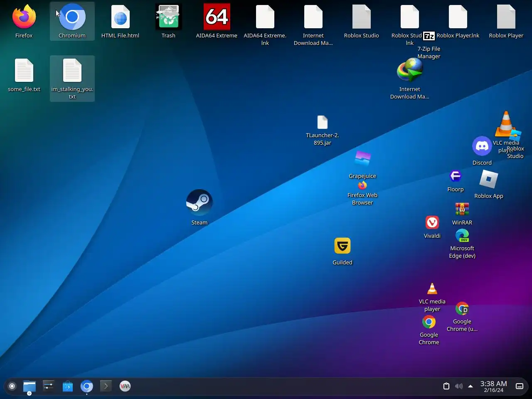Viewport: 532px width, 399px height.
Task: Launch Microsoft Edge (dev) icon
Action: (462, 236)
